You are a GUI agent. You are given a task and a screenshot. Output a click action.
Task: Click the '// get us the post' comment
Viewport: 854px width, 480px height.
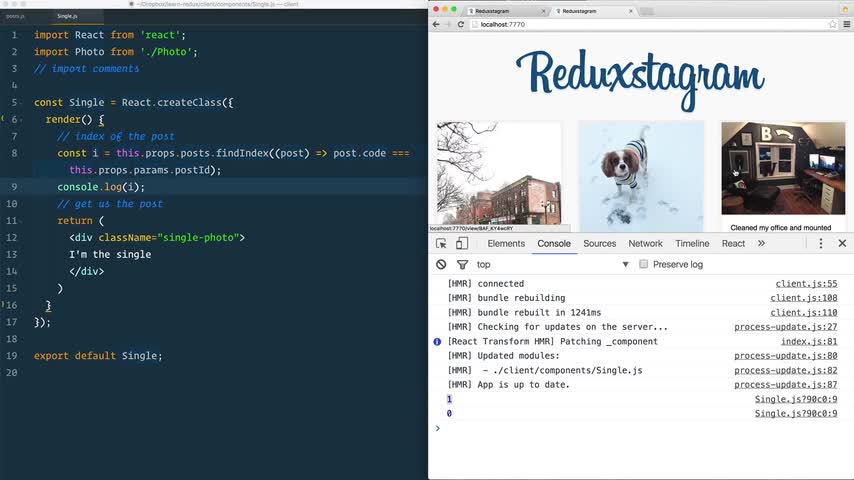pyautogui.click(x=110, y=204)
